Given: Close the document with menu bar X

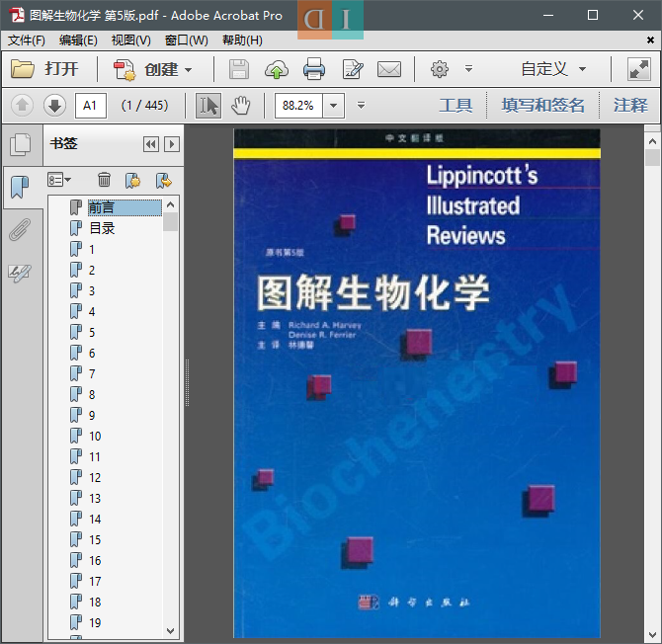Looking at the screenshot, I should pos(650,40).
